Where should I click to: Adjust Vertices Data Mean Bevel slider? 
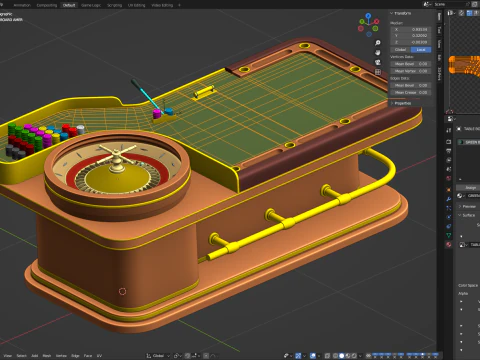pos(411,64)
